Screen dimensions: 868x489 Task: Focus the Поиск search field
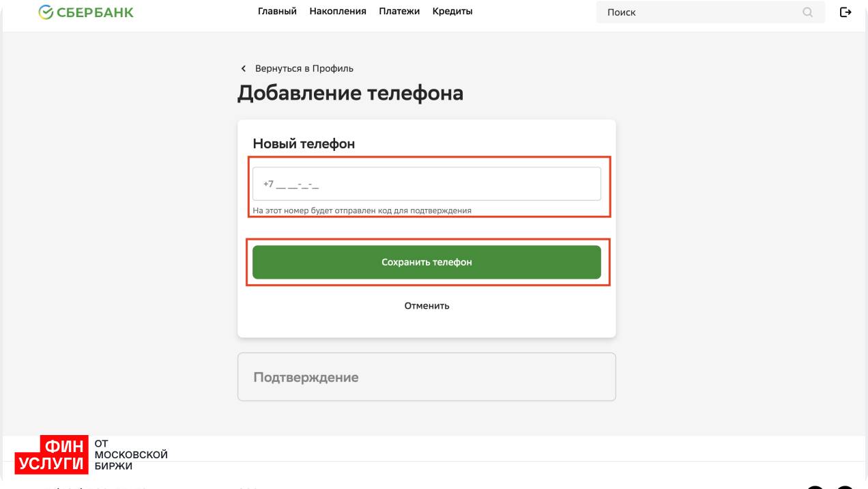[x=696, y=12]
